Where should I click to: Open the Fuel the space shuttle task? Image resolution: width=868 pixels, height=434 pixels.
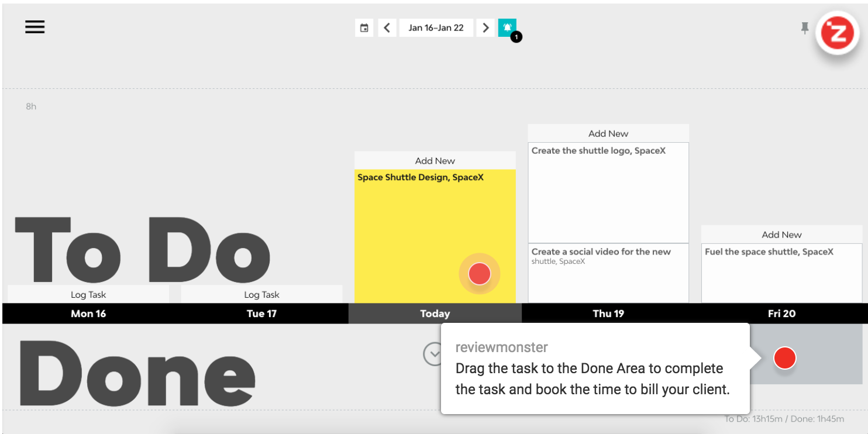click(781, 272)
